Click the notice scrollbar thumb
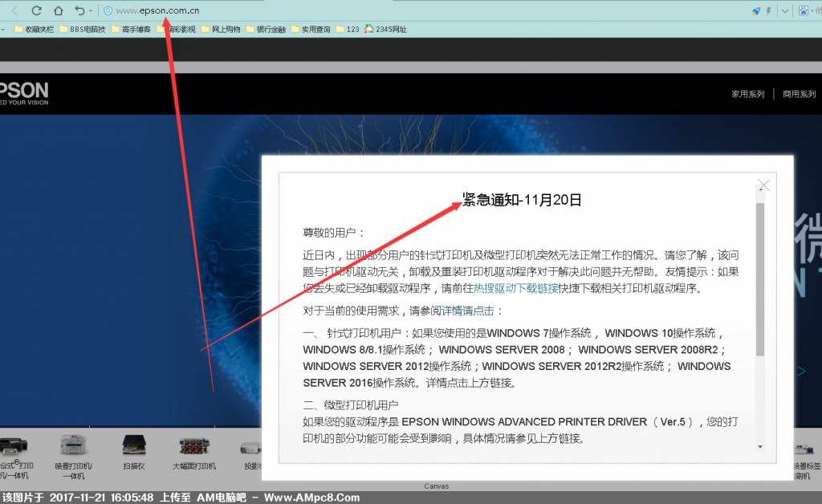 point(760,279)
